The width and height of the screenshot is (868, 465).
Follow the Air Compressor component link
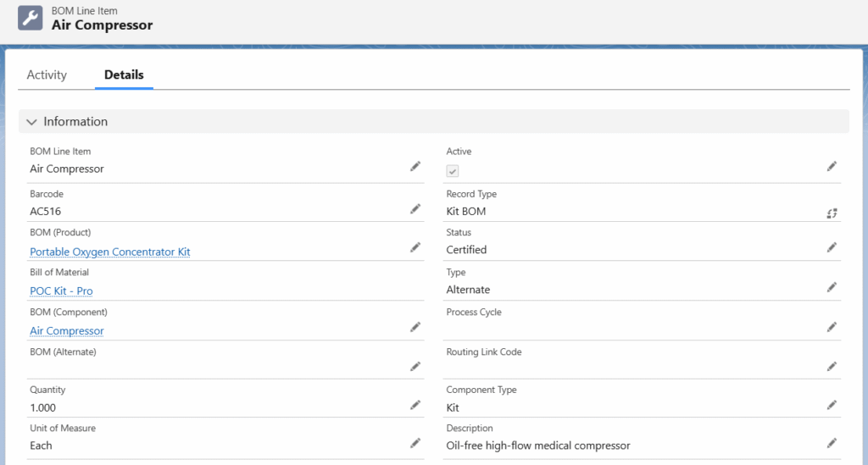click(x=67, y=331)
